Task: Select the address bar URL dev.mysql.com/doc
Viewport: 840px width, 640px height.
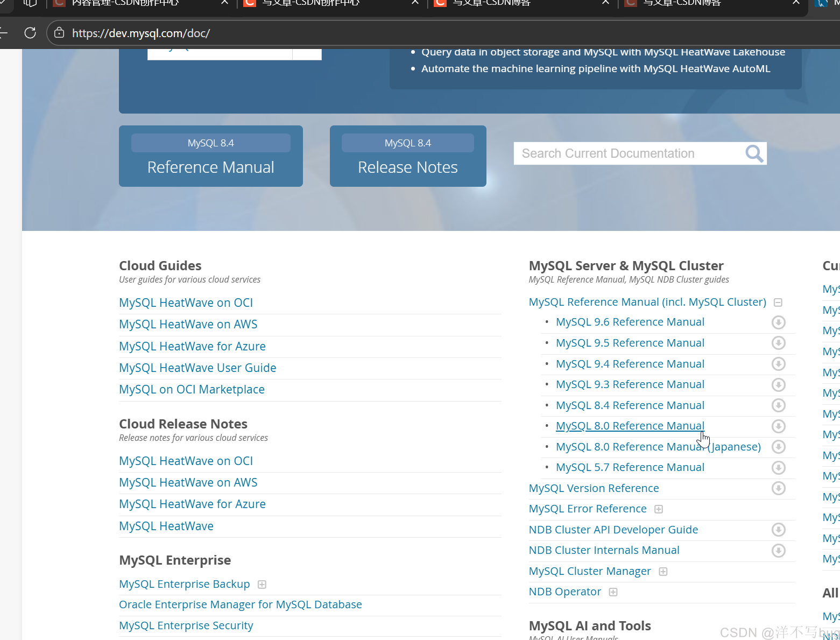Action: (141, 33)
